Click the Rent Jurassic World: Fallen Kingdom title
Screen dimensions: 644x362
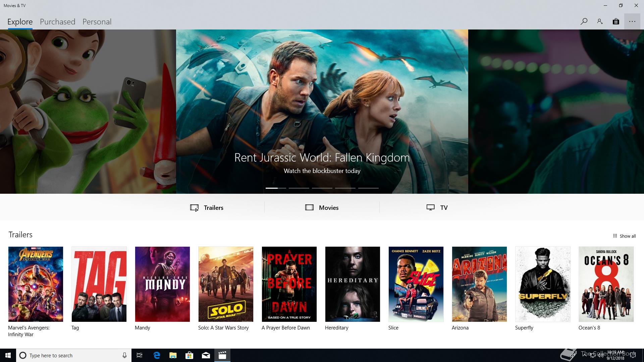pyautogui.click(x=322, y=158)
